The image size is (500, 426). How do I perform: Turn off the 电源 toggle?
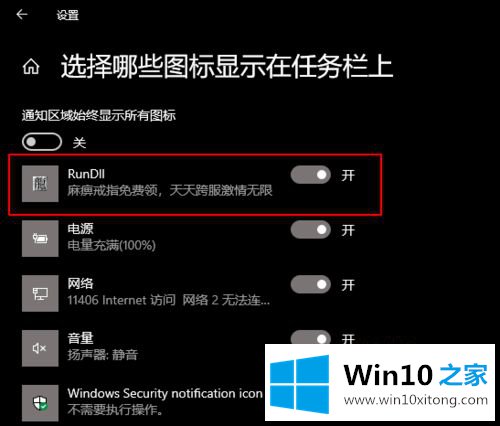[310, 230]
